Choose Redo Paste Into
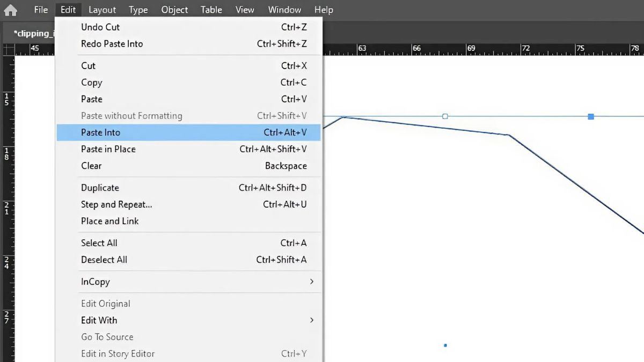This screenshot has height=362, width=644. (188, 44)
